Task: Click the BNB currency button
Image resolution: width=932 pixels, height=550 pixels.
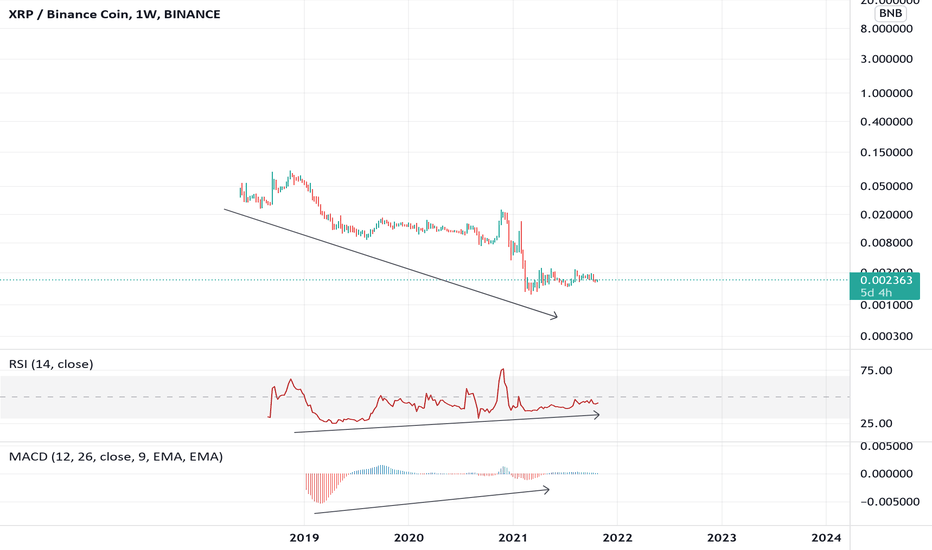Action: [x=890, y=13]
